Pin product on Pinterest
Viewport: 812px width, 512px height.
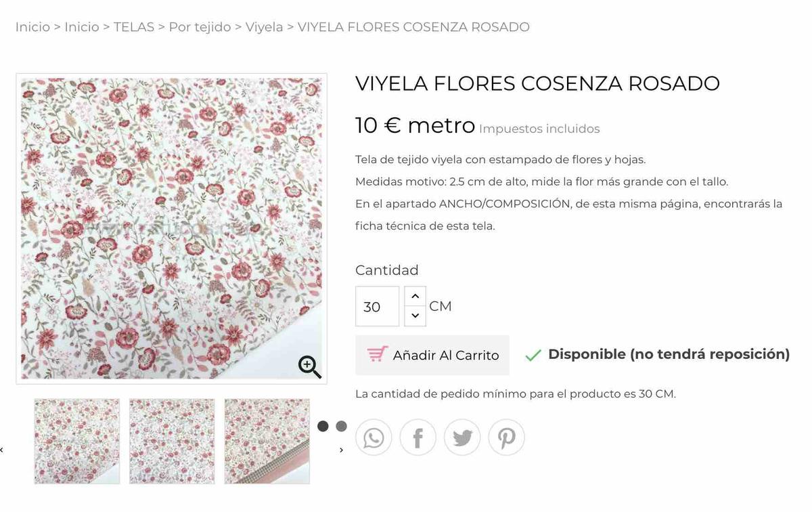click(x=506, y=438)
